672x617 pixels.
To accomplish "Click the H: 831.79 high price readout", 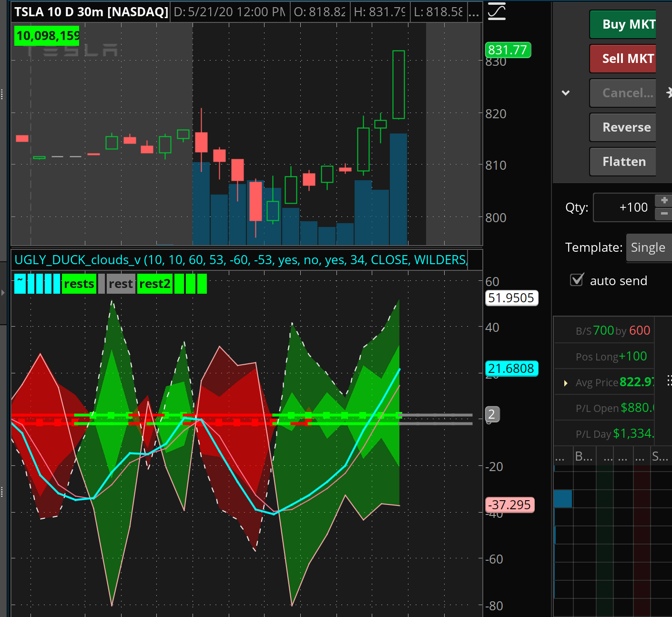I will 379,12.
